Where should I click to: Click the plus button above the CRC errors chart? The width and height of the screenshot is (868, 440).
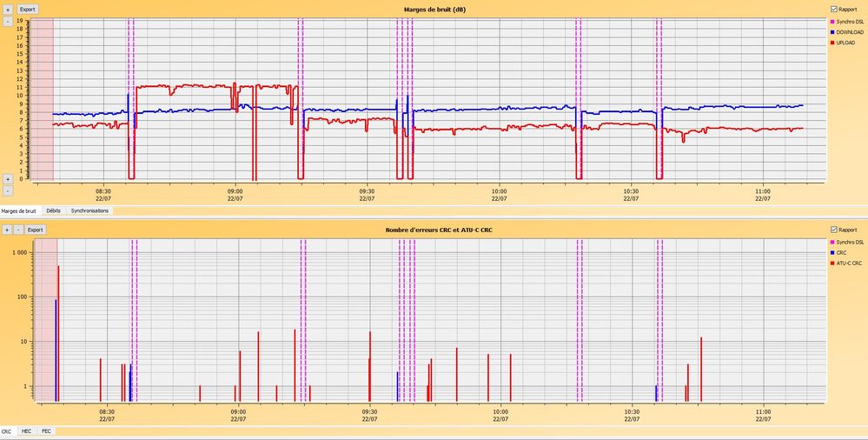7,230
